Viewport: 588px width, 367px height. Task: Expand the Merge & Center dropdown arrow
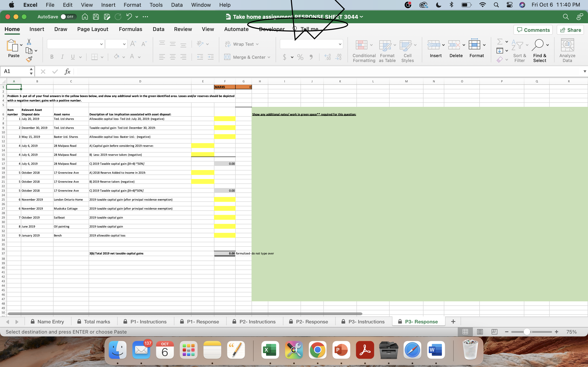pyautogui.click(x=269, y=57)
